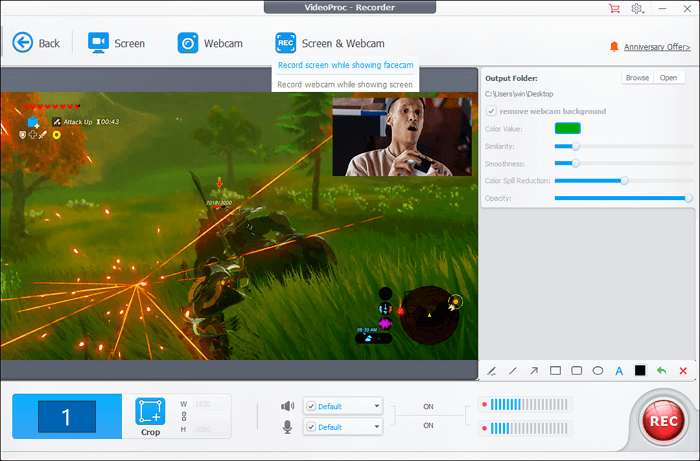This screenshot has height=461, width=700.
Task: Select the rounded rectangle drawing tool
Action: pos(577,371)
